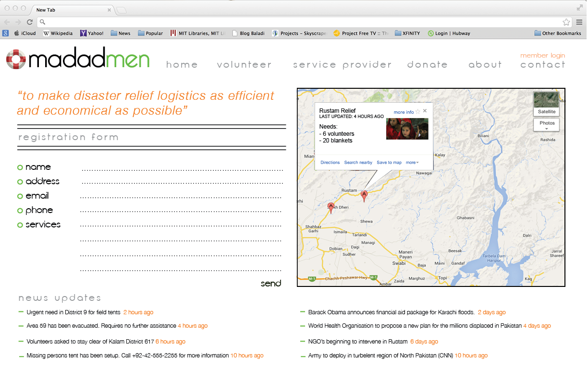Image resolution: width=588 pixels, height=380 pixels.
Task: Bookmark page with star icon in address bar
Action: (x=566, y=22)
